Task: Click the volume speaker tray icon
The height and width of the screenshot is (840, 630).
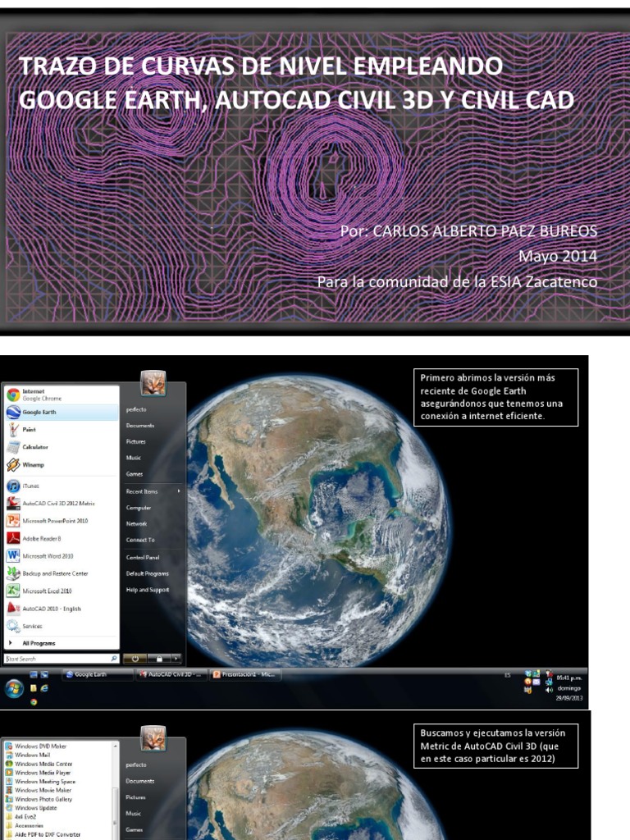Action: click(x=549, y=690)
